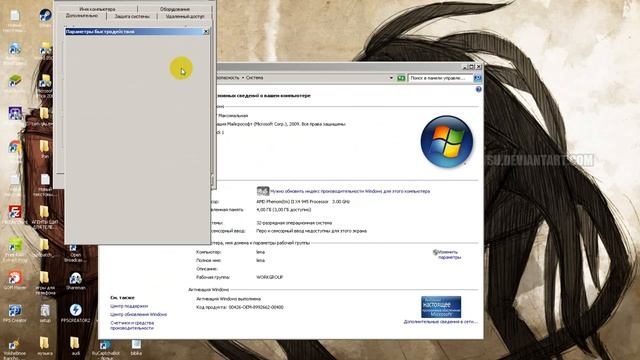Switch to the Удаленный доступ tab
The image size is (640, 360).
point(185,16)
